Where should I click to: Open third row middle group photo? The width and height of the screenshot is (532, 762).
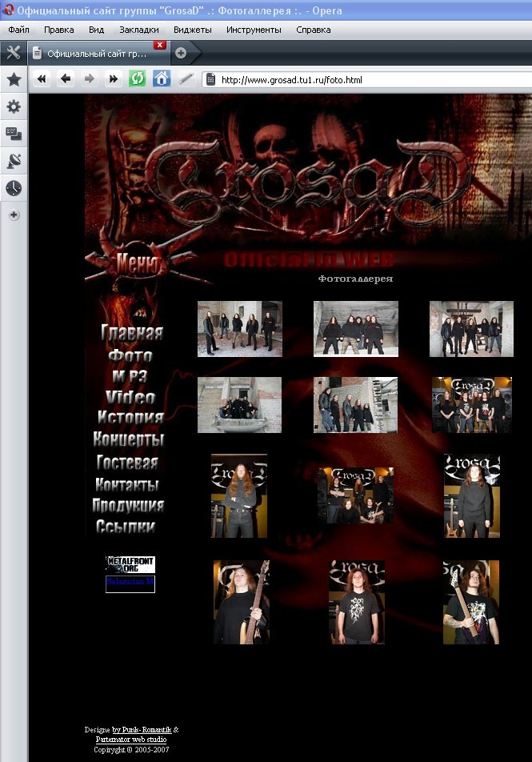356,495
